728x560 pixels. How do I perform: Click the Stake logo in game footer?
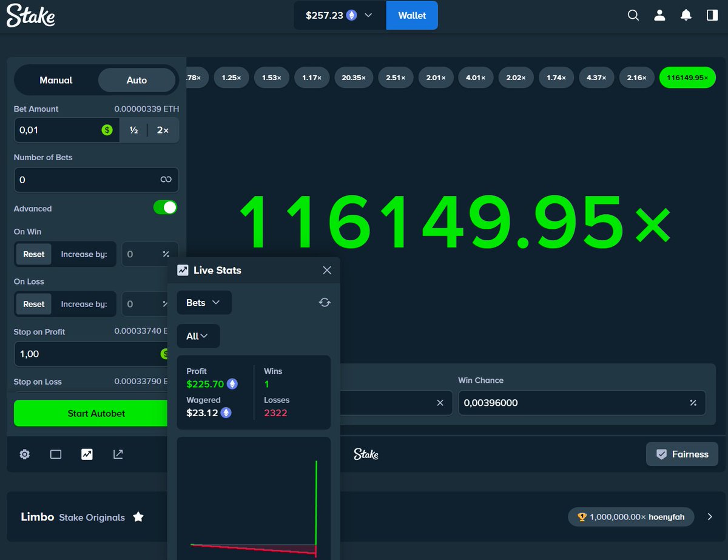(366, 454)
